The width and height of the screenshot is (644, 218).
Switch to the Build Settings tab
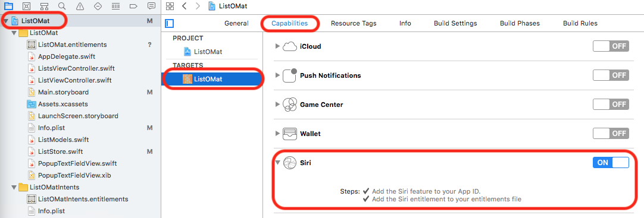point(455,23)
